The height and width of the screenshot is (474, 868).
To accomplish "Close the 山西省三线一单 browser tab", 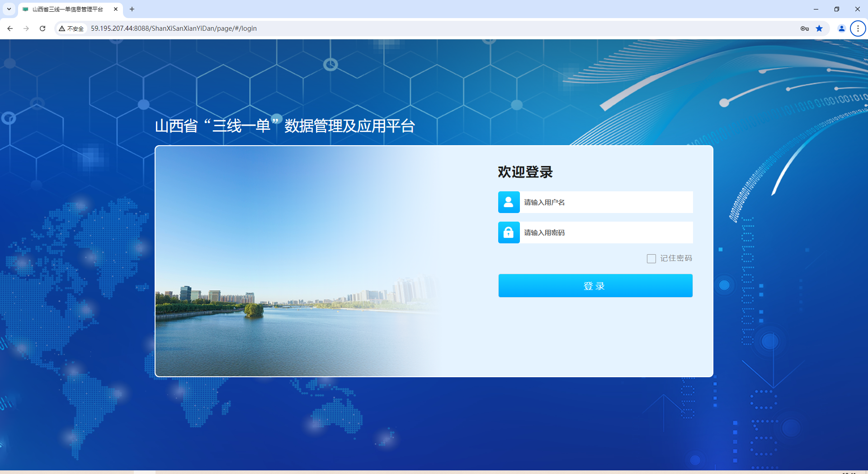I will (116, 9).
